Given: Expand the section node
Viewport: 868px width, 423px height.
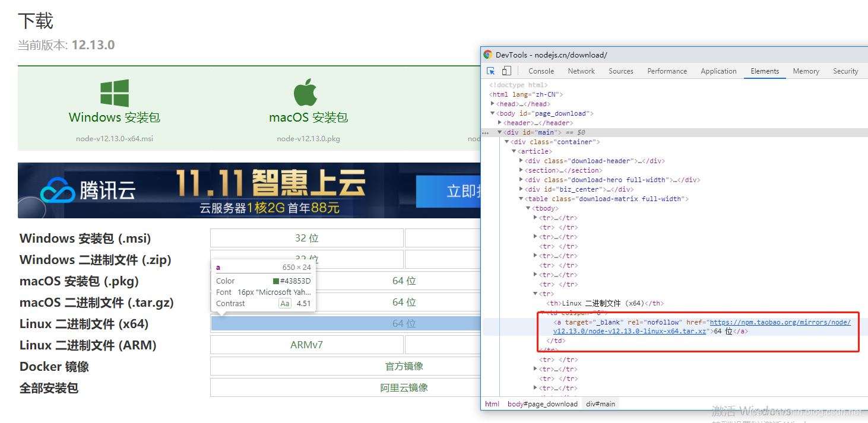Looking at the screenshot, I should [521, 170].
